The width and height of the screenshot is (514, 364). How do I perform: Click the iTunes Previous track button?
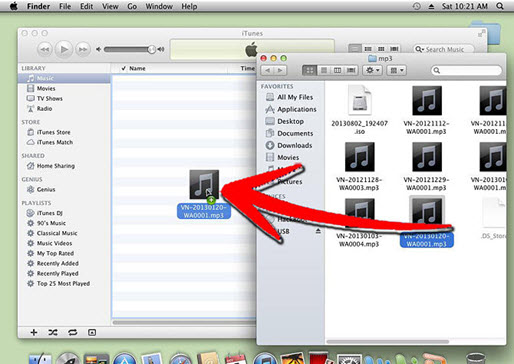tap(45, 50)
